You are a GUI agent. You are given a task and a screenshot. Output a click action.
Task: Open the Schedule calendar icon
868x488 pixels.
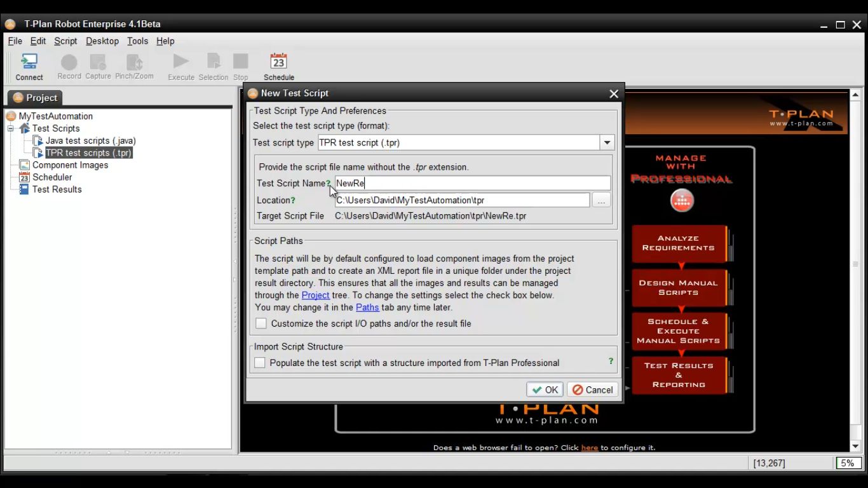[x=278, y=62]
